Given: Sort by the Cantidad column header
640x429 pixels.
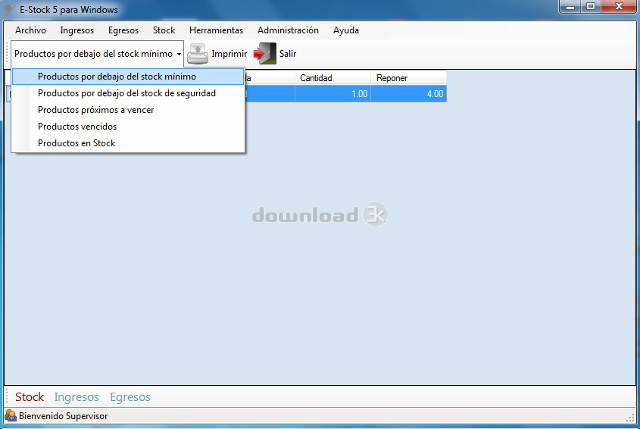Looking at the screenshot, I should point(333,78).
